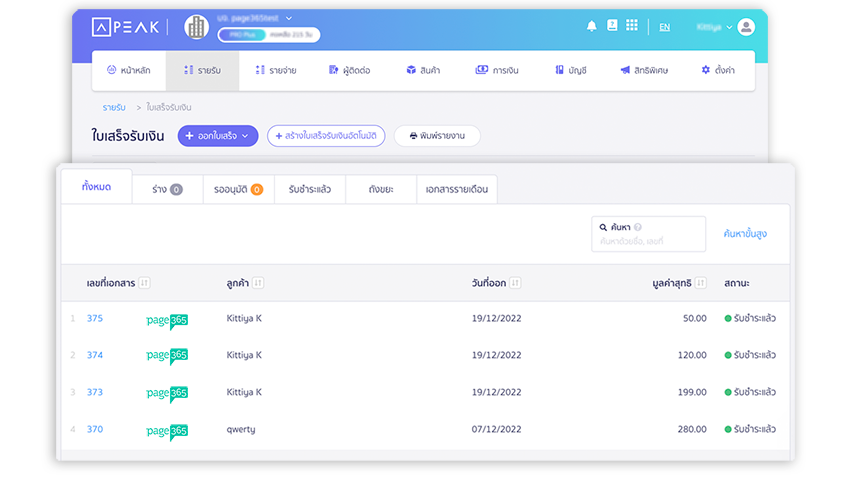Switch language with the EN link
This screenshot has height=487, width=850.
point(664,27)
